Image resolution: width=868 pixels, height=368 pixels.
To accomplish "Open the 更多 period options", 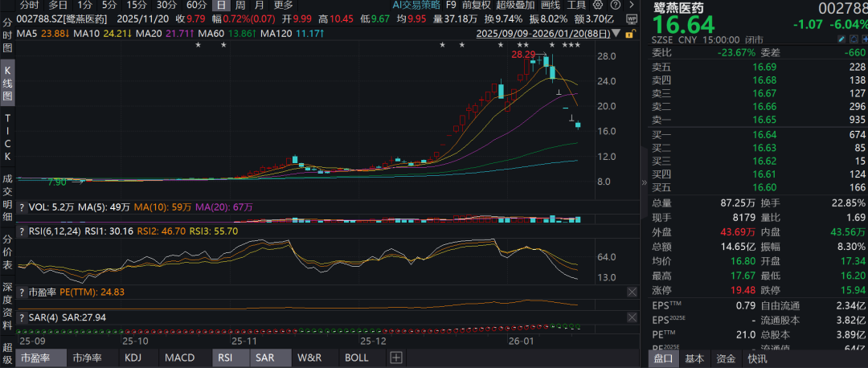I will pos(283,5).
